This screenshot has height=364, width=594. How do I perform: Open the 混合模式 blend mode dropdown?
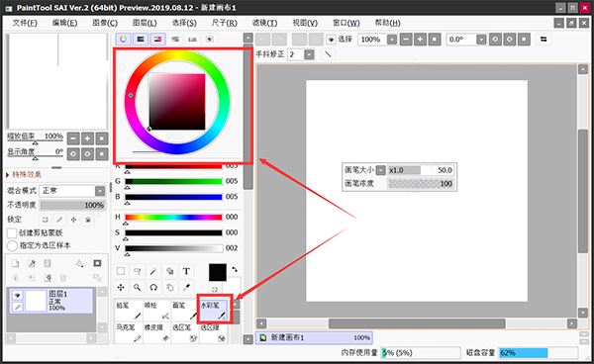tap(100, 191)
